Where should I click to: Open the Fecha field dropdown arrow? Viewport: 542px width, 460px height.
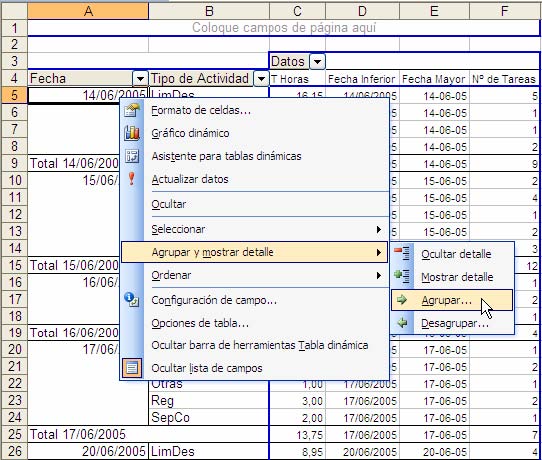coord(140,79)
